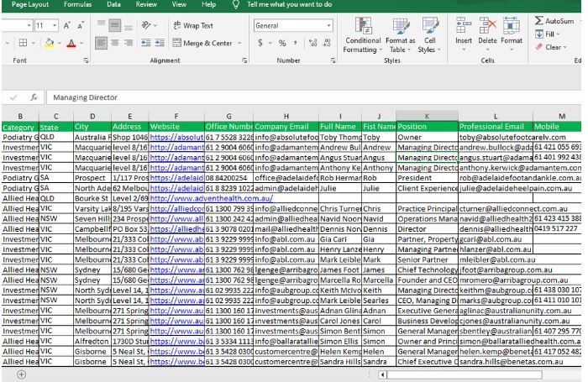Screen dimensions: 588x382
Task: Open the Number dialog launcher
Action: [x=333, y=60]
